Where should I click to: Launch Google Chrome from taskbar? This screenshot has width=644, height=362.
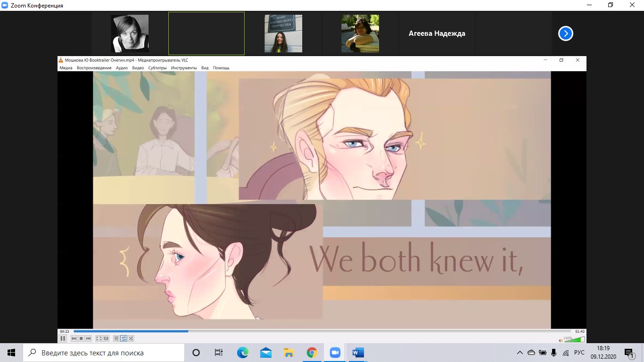coord(312,353)
